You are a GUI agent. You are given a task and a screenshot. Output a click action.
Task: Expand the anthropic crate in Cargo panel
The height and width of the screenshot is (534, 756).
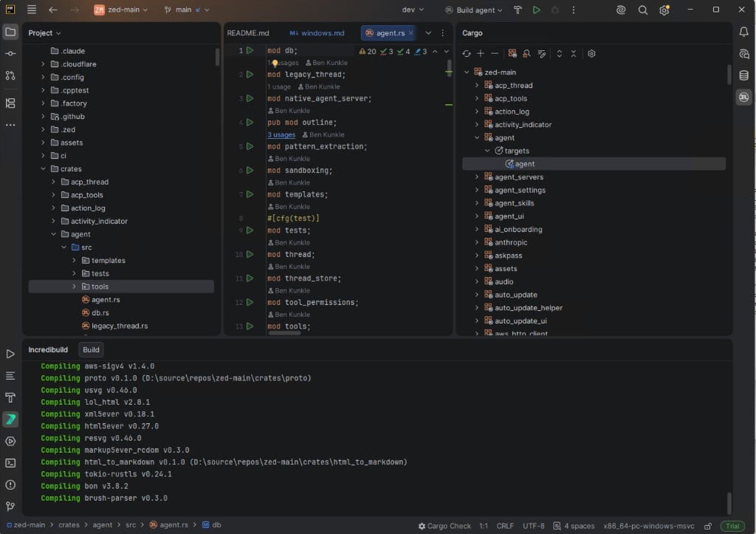click(477, 242)
